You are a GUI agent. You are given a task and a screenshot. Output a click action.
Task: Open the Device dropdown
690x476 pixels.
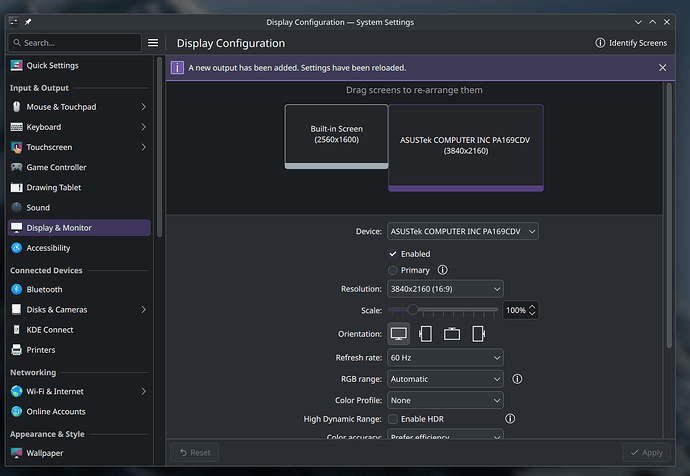pyautogui.click(x=462, y=231)
